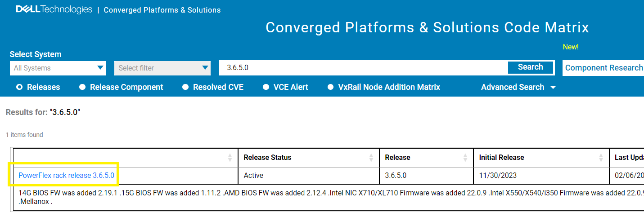This screenshot has height=221, width=644.
Task: Click sort arrows in Initial Release column
Action: [x=601, y=158]
